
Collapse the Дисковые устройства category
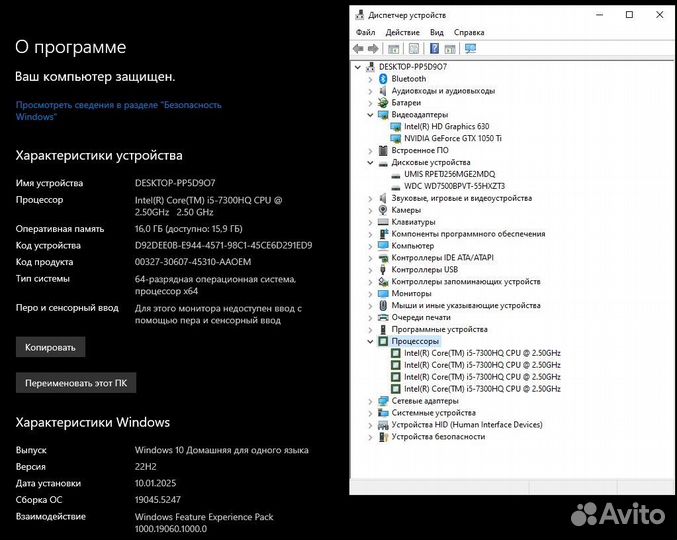(x=370, y=162)
